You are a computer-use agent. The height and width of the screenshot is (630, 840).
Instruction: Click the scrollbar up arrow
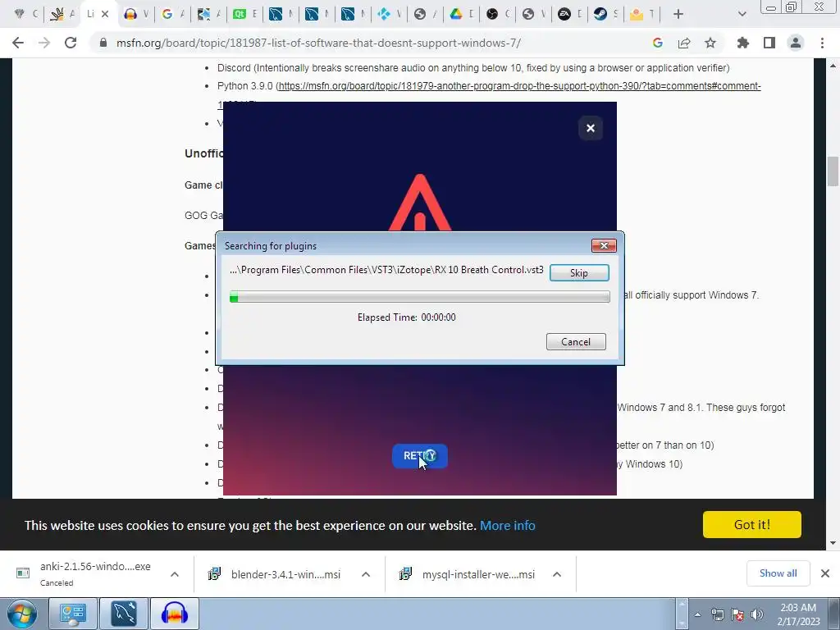click(833, 66)
